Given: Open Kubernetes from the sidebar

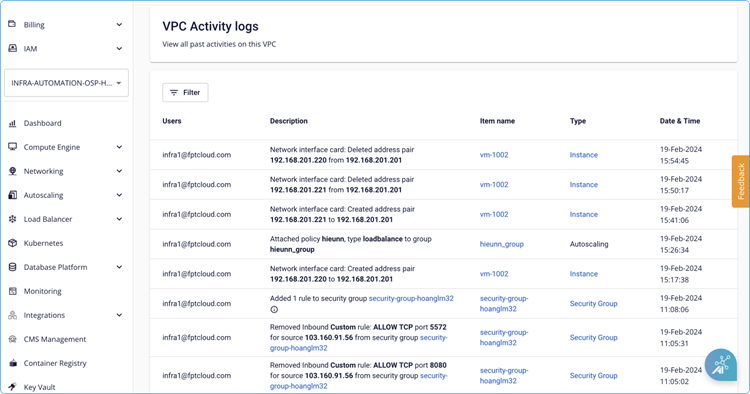Looking at the screenshot, I should 44,243.
